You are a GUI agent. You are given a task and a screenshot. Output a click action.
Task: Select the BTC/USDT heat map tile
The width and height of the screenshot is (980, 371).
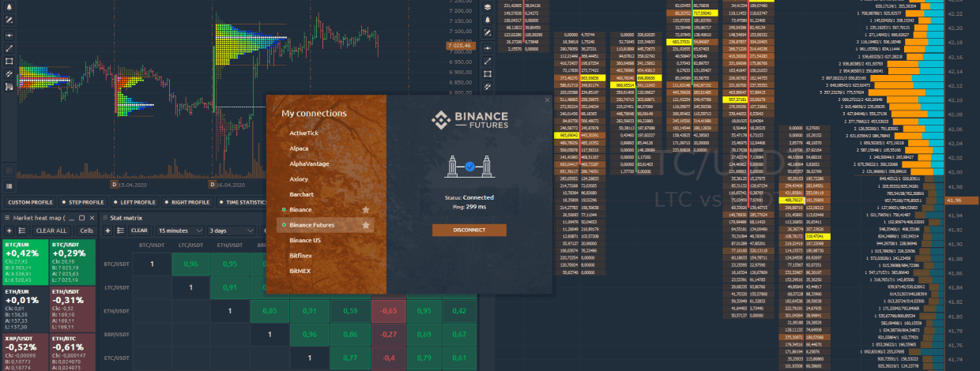(72, 260)
